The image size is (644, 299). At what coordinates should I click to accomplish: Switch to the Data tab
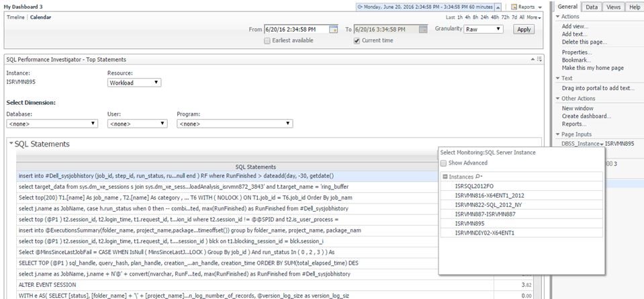tap(592, 7)
